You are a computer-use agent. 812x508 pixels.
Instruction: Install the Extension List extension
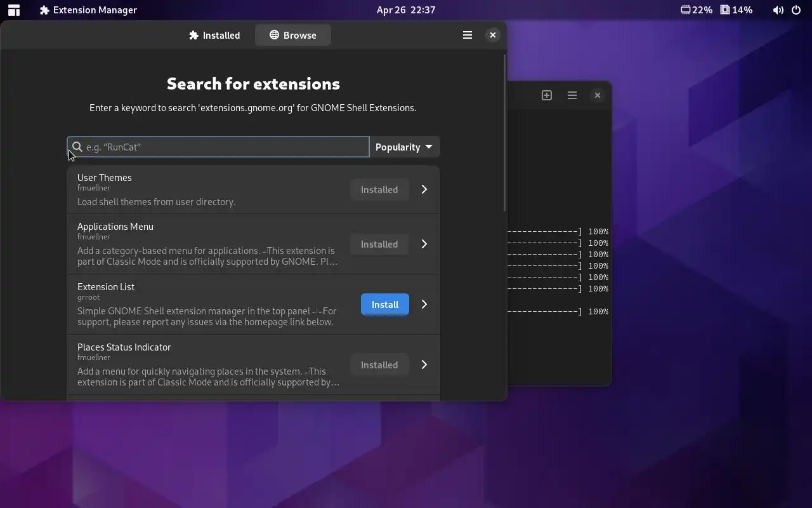[385, 304]
